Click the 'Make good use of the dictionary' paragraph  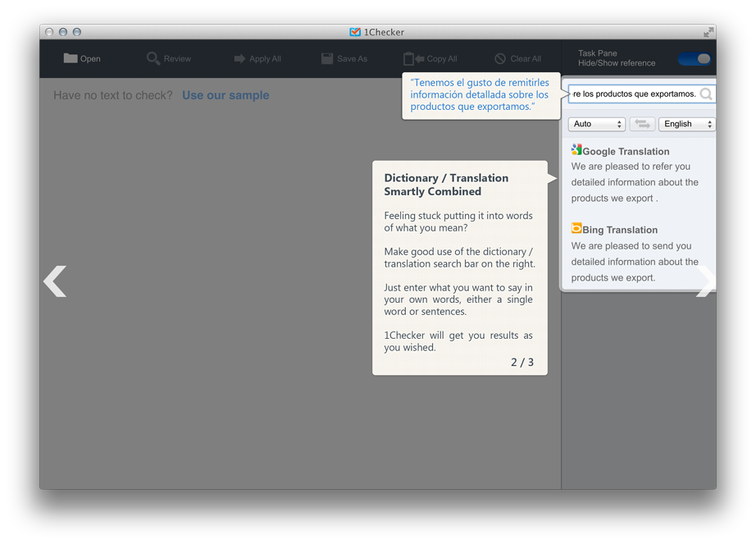[x=459, y=258]
